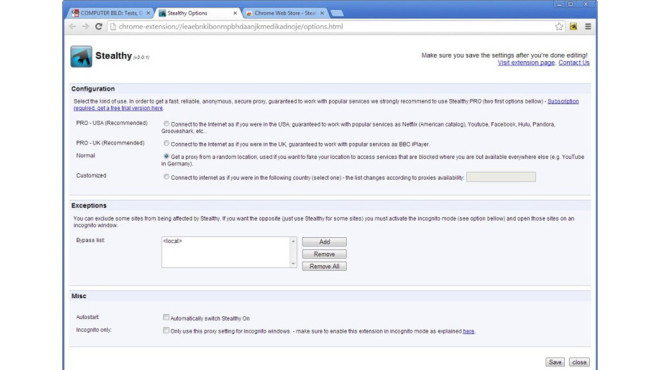658x370 pixels.
Task: Reload the Stealthy options page
Action: (x=99, y=26)
